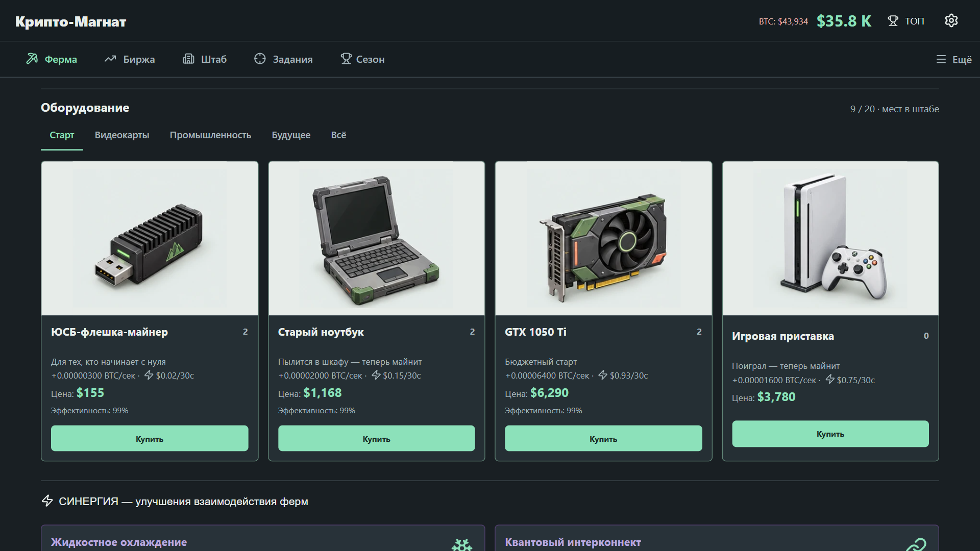This screenshot has width=980, height=551.
Task: Click the trophy ТОП leaderboard icon
Action: coord(893,21)
